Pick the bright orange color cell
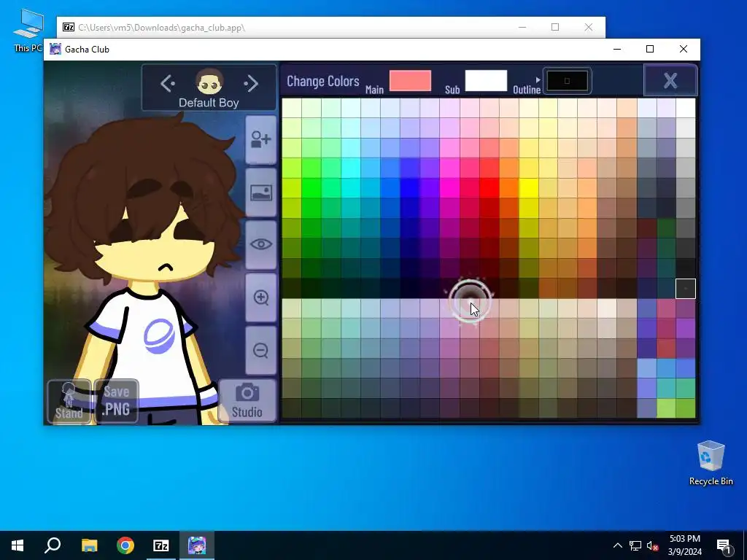 coord(509,189)
